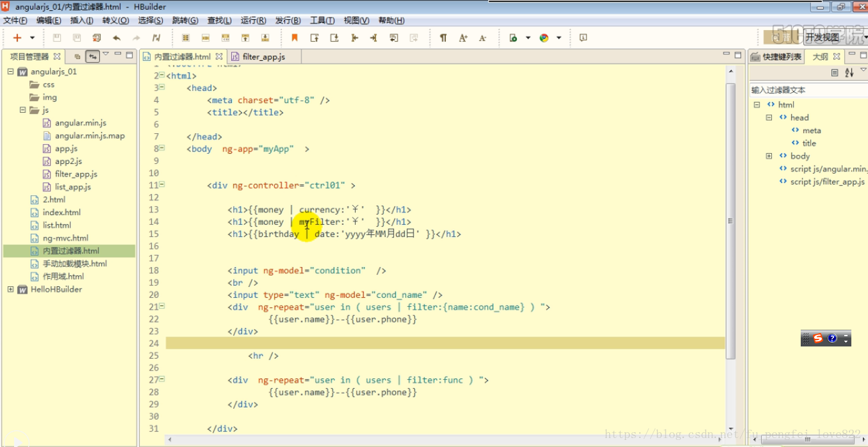Viewport: 868px width, 447px height.
Task: Collapse the html node in outline
Action: click(757, 105)
